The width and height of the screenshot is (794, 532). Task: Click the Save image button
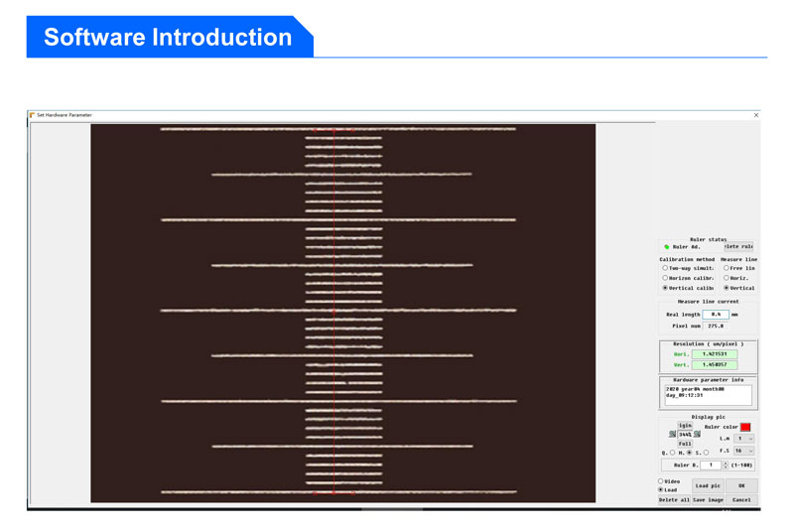pos(707,500)
